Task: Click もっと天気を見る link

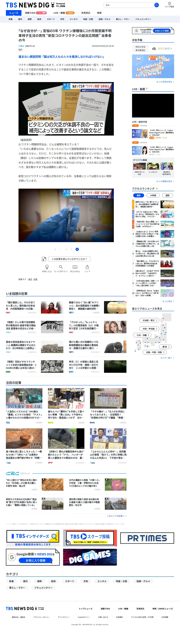Action: [165, 82]
